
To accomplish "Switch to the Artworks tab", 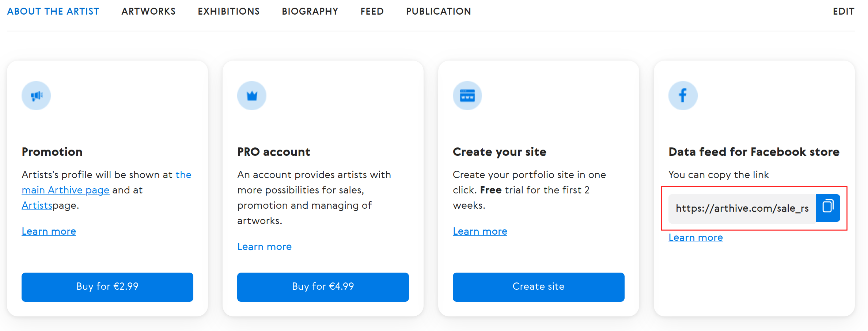I will tap(148, 11).
